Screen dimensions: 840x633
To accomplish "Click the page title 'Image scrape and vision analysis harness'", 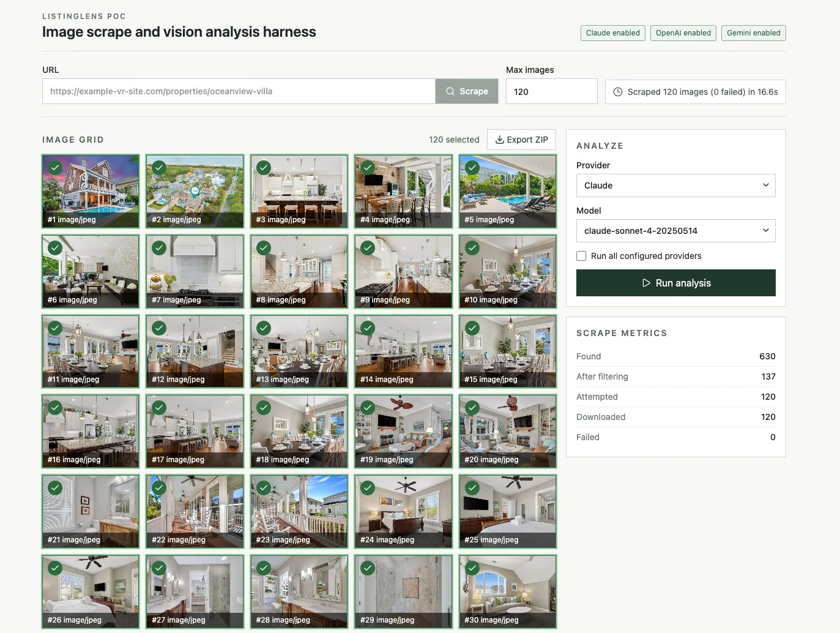I will (x=179, y=32).
